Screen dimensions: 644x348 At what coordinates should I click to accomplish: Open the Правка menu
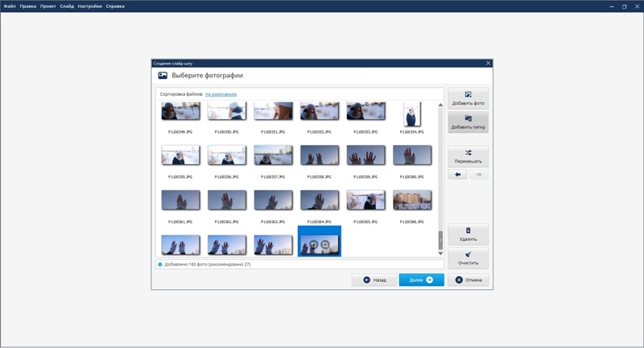click(28, 6)
